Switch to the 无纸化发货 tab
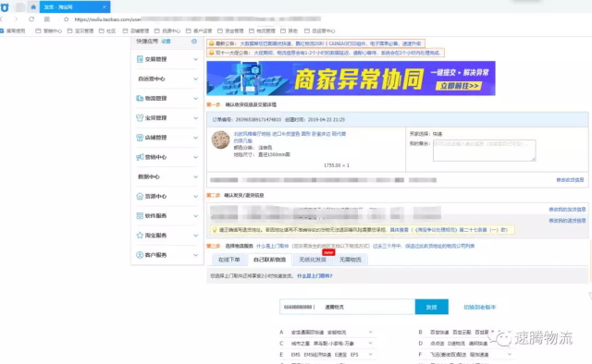The height and width of the screenshot is (364, 592). click(313, 260)
